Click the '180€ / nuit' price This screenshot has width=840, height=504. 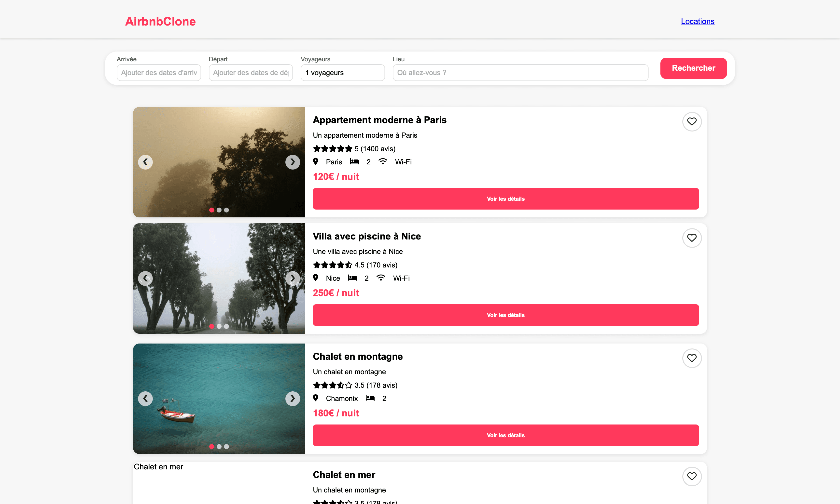pyautogui.click(x=336, y=413)
